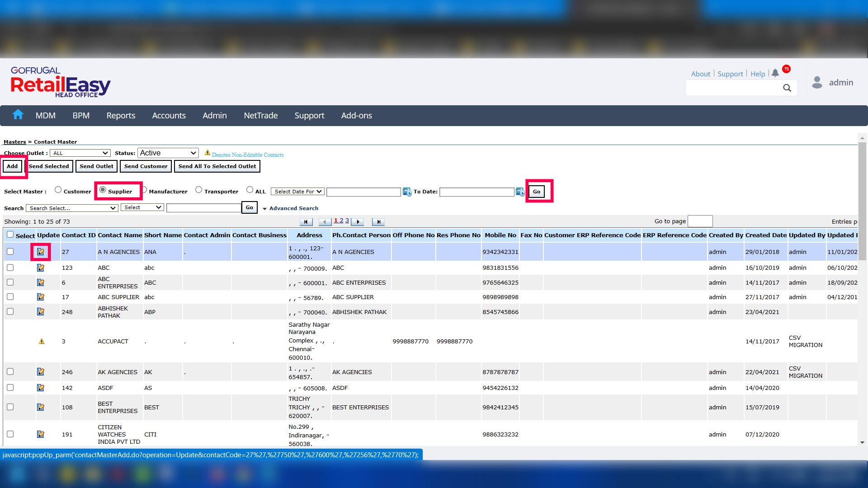
Task: Open the Status Active dropdown
Action: [168, 153]
